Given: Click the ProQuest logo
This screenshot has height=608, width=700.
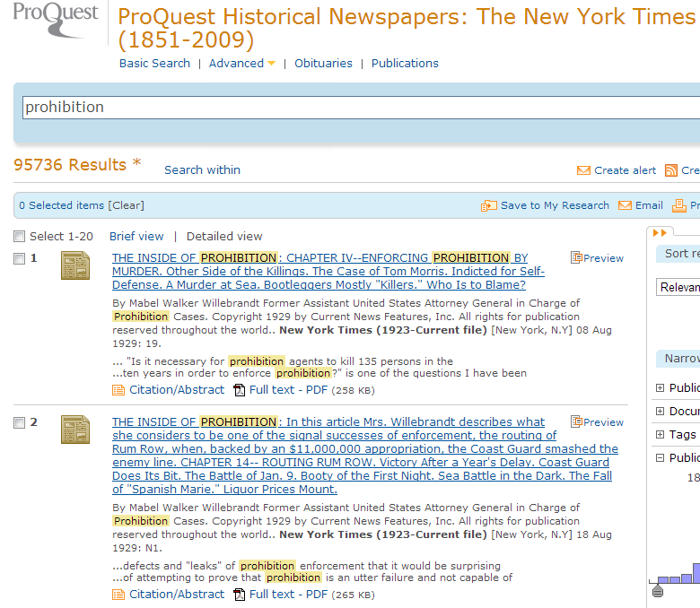Looking at the screenshot, I should (56, 20).
